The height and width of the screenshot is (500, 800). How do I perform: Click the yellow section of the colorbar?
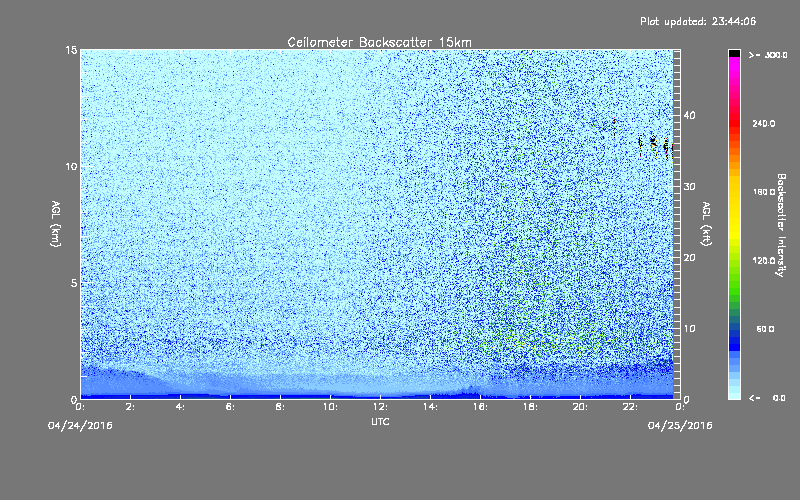point(734,209)
